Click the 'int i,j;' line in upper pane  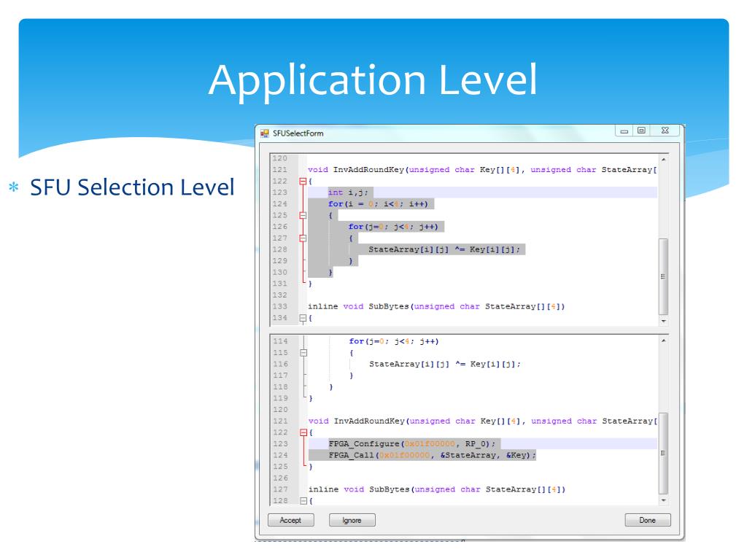click(348, 192)
